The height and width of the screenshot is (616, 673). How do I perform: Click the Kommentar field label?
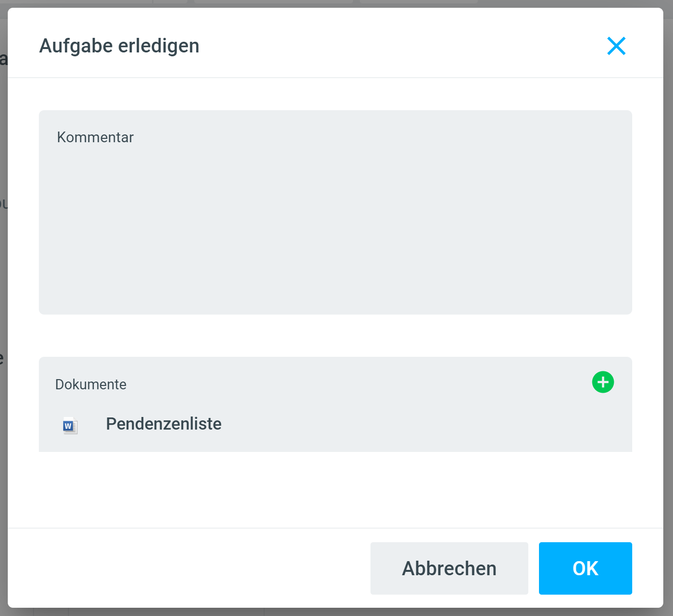pyautogui.click(x=95, y=137)
